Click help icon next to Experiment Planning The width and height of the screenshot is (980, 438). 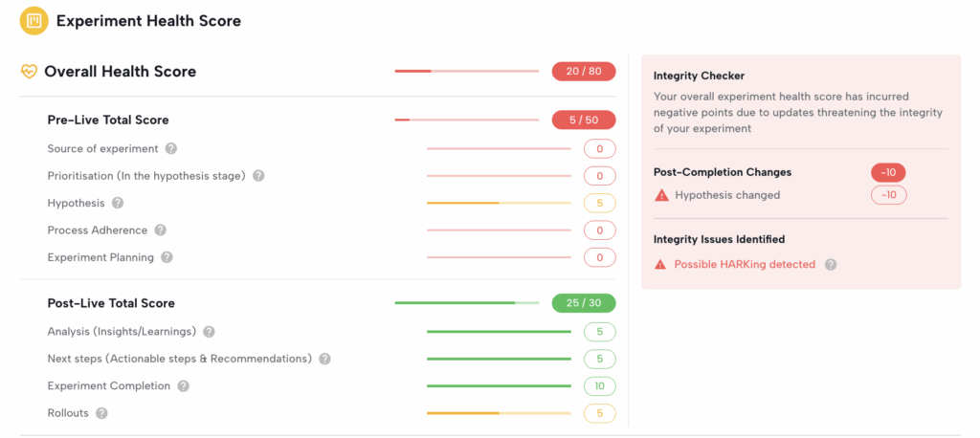tap(167, 257)
